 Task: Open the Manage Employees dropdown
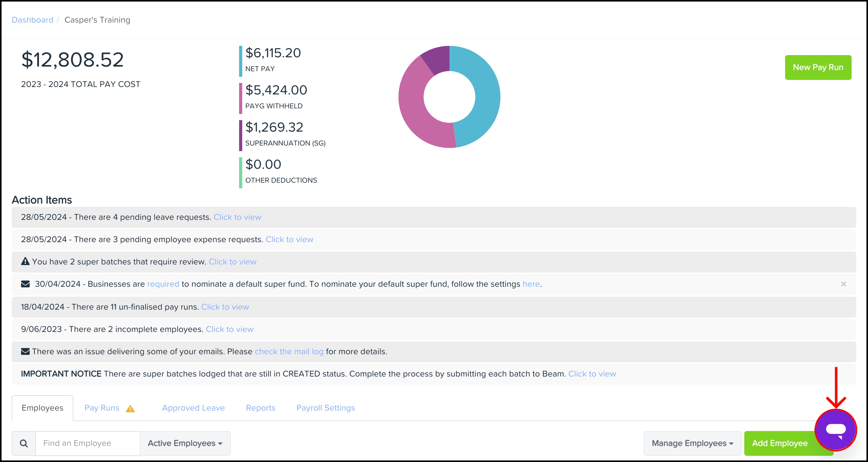click(692, 443)
